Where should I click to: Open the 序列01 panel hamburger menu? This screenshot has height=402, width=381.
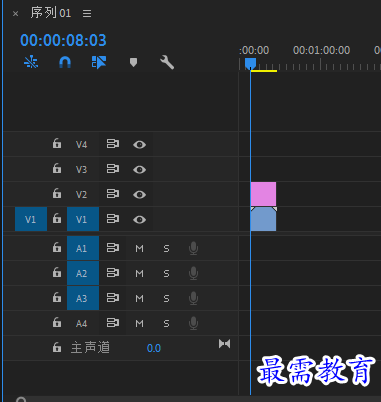[87, 13]
